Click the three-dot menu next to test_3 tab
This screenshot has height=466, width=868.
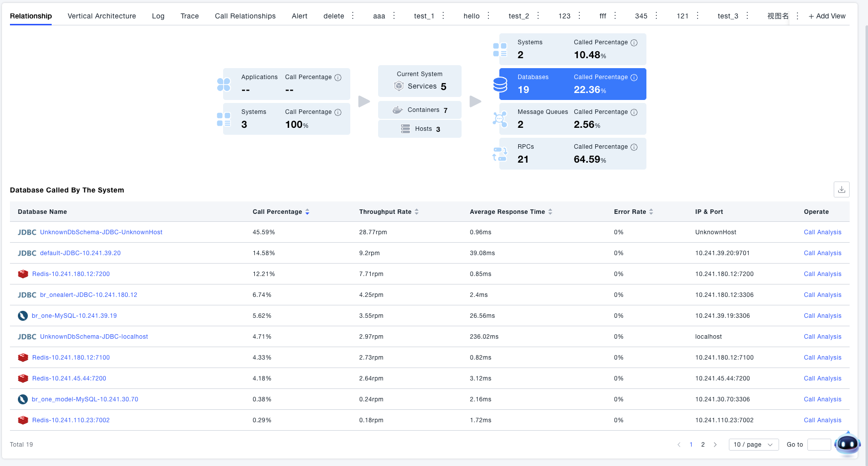coord(747,16)
